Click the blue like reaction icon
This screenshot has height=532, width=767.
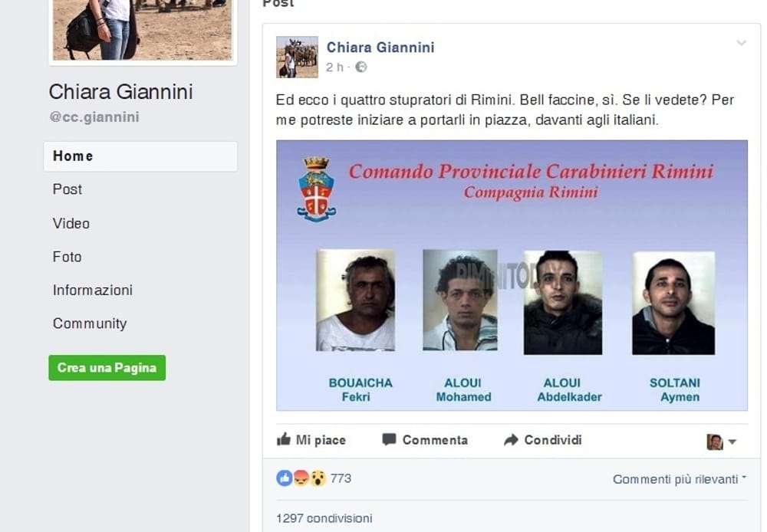coord(285,478)
